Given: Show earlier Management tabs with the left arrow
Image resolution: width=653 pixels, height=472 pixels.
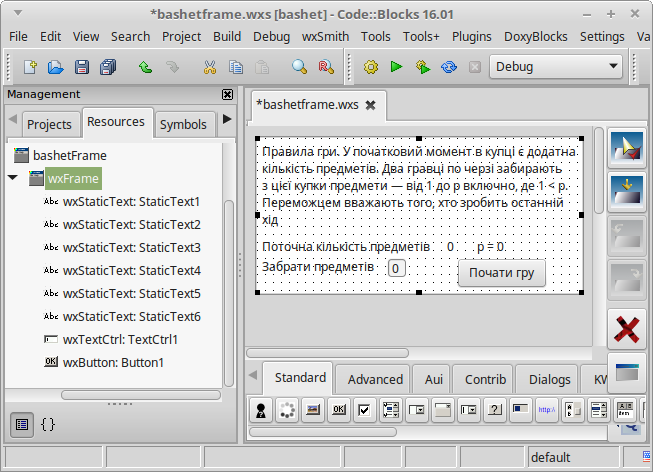Looking at the screenshot, I should click(13, 119).
